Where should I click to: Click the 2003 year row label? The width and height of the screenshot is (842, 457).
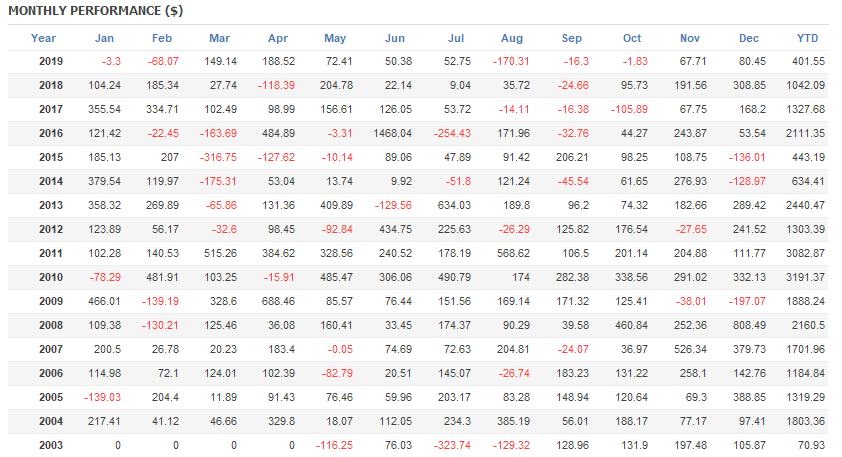(50, 443)
